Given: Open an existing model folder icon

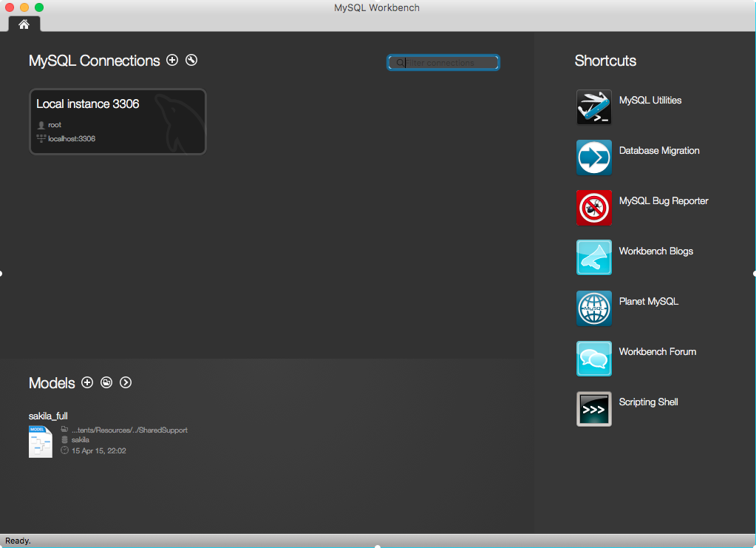Looking at the screenshot, I should 106,382.
